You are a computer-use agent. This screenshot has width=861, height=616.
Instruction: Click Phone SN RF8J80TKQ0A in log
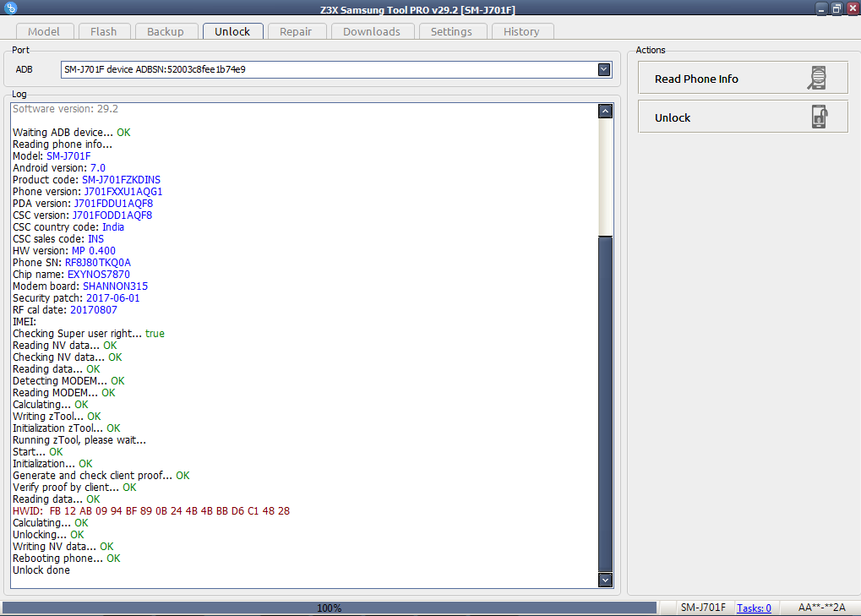[x=98, y=263]
